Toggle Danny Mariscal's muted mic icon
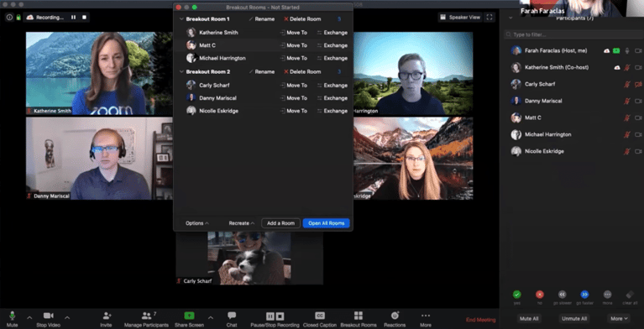644x329 pixels. pyautogui.click(x=626, y=101)
